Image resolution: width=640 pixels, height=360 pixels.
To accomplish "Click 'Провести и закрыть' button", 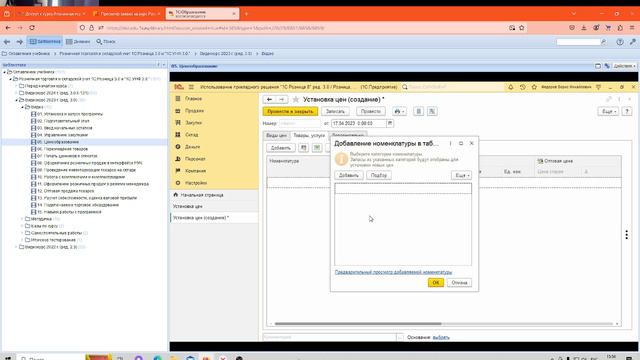I will (290, 111).
